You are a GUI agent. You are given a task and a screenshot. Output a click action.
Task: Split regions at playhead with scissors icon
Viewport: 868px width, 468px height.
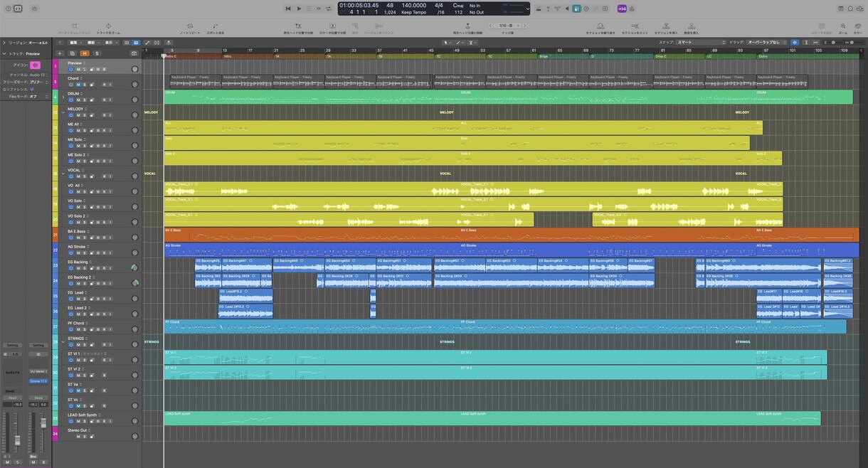coord(298,28)
